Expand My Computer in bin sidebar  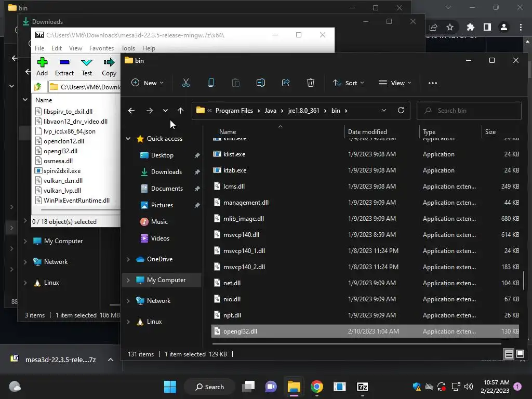tap(128, 280)
